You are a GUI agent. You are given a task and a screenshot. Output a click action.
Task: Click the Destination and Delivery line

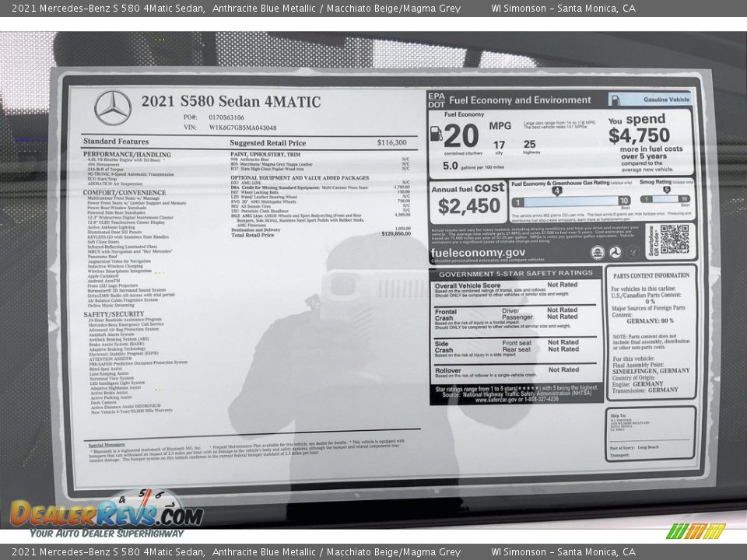click(x=255, y=229)
